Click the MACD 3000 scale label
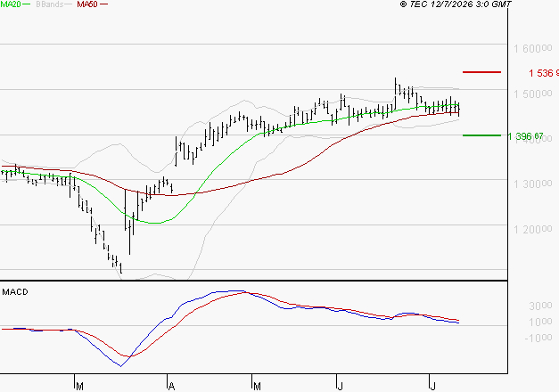 coord(540,306)
